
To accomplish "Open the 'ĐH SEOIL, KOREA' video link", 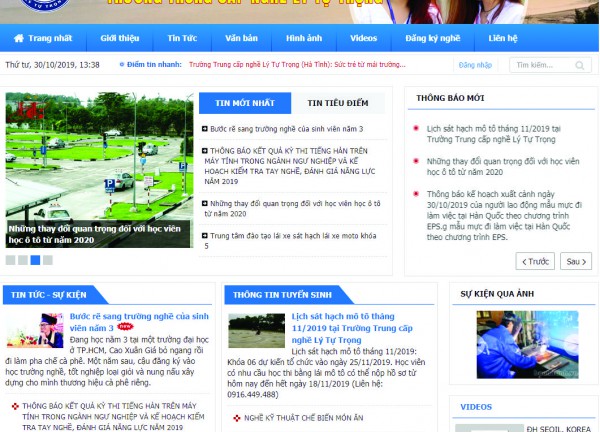I will (x=559, y=429).
